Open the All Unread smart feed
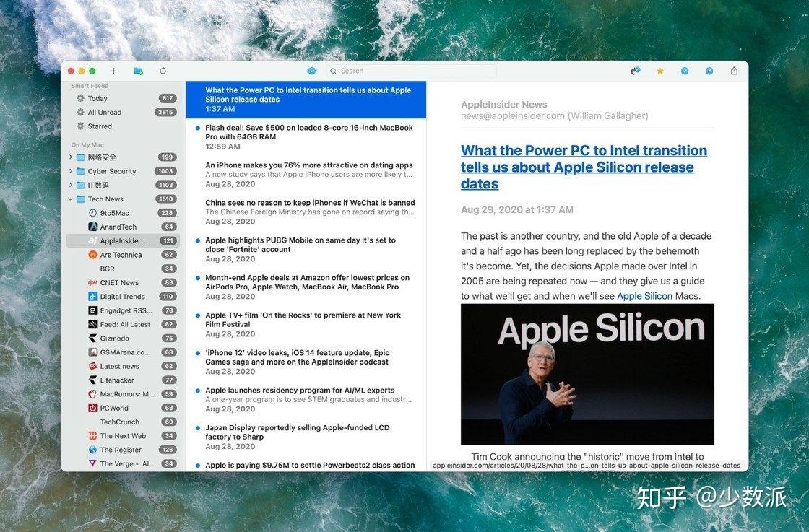Viewport: 809px width, 532px height. pyautogui.click(x=123, y=112)
